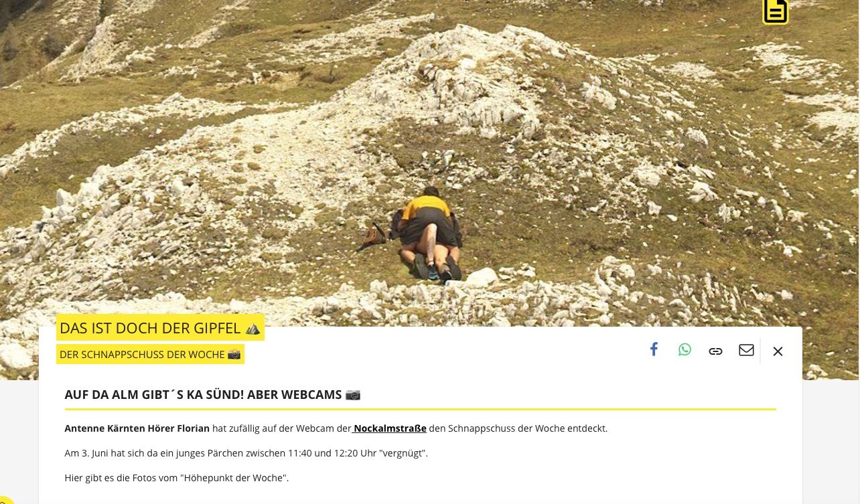The height and width of the screenshot is (504, 860).
Task: Click the camera emoji after WEBCAMS heading
Action: pos(353,395)
